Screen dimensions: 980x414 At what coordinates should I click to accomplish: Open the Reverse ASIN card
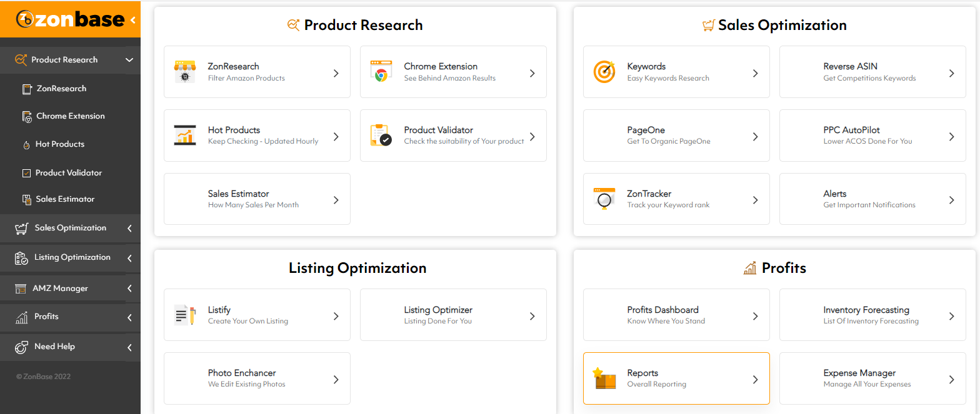872,72
